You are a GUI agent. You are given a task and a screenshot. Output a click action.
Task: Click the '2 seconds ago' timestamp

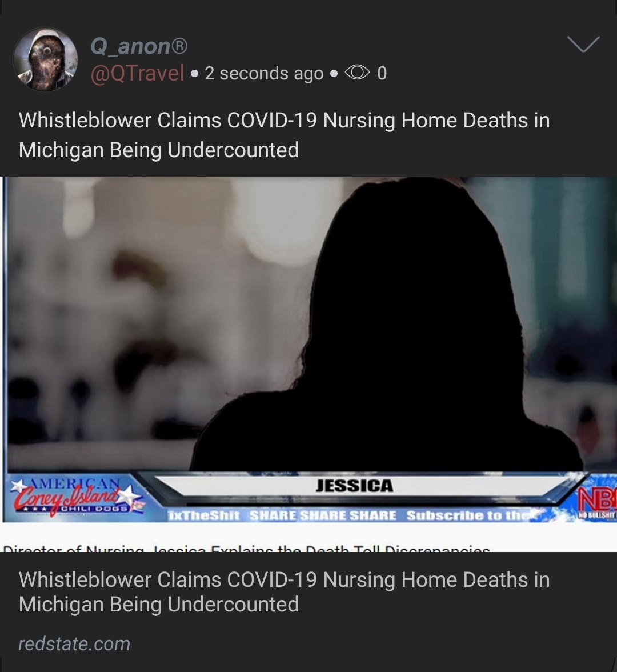[x=264, y=73]
